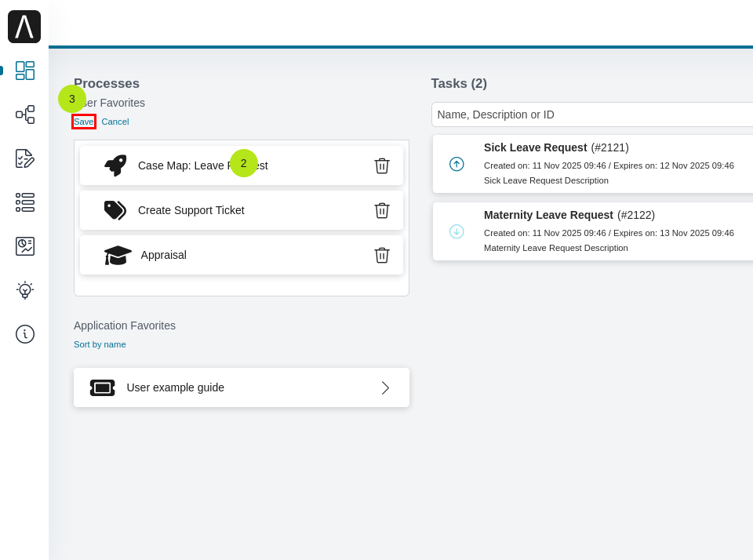Click the tag icon beside Create Support Ticket

click(x=115, y=210)
